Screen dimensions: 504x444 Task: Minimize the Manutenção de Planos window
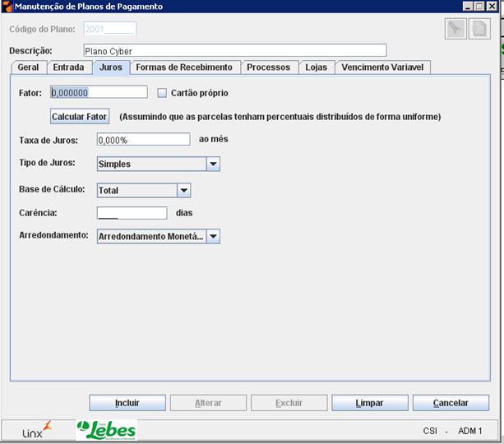click(468, 6)
